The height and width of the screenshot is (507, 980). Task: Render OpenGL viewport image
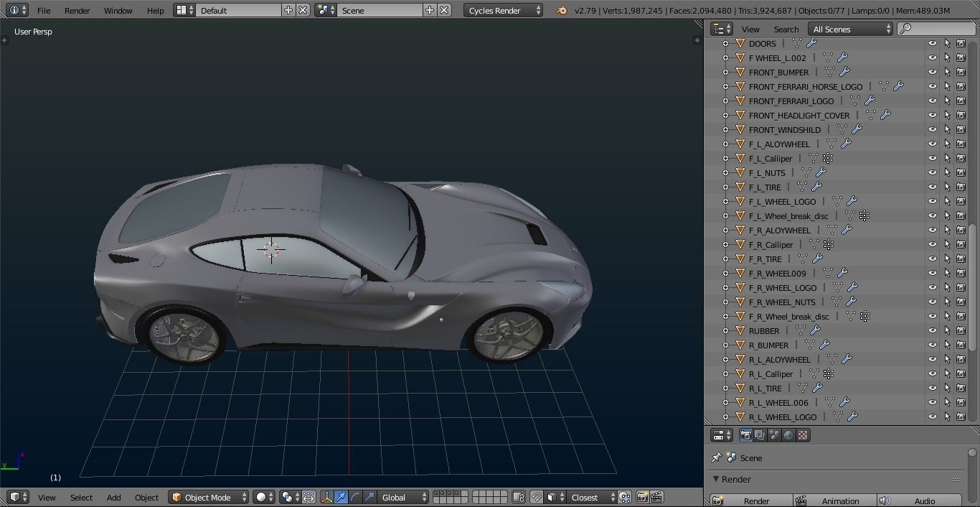click(642, 497)
